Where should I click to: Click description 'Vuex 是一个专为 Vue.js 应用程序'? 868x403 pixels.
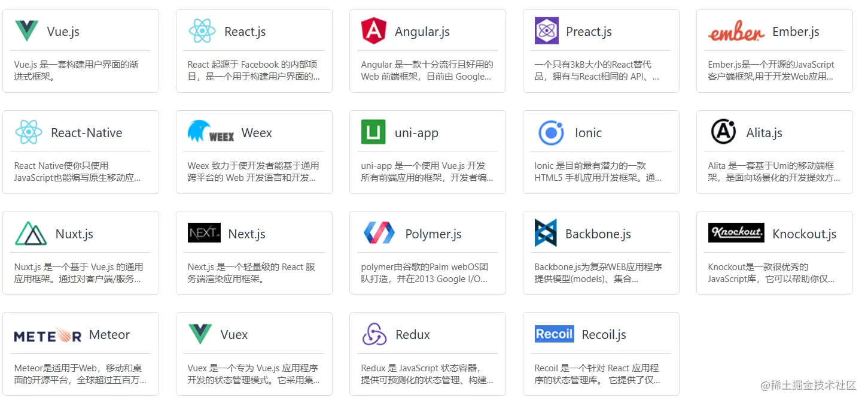click(254, 374)
